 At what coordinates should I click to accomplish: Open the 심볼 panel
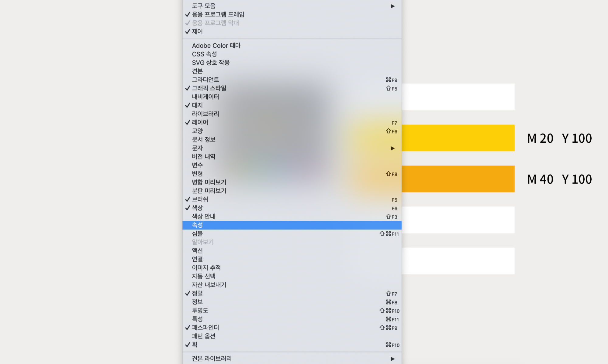click(x=197, y=233)
